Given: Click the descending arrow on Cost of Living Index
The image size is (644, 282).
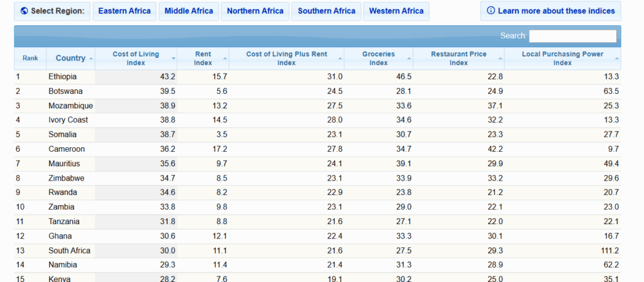Looking at the screenshot, I should tap(174, 59).
